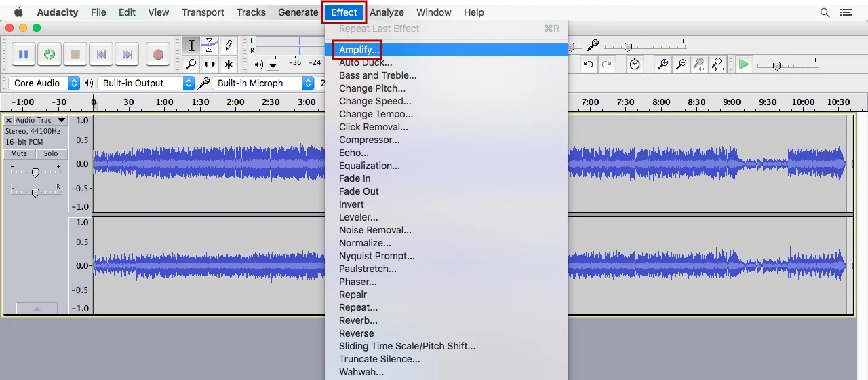Screen dimensions: 868x380
Task: Open the Built-in Output device dropdown
Action: tap(146, 83)
